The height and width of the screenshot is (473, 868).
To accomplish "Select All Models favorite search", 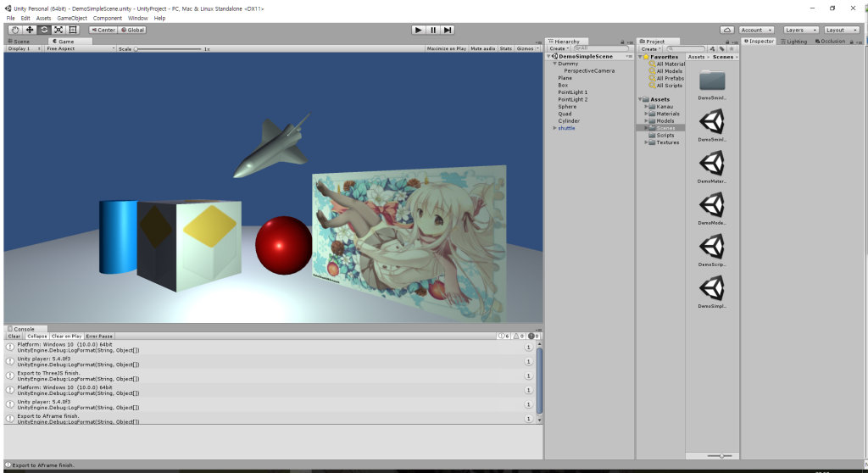I will (x=665, y=71).
